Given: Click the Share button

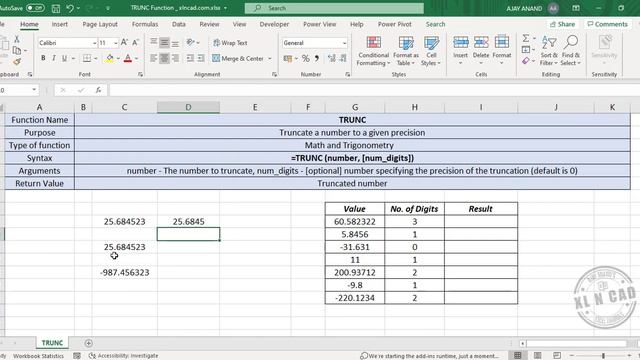Looking at the screenshot, I should (x=562, y=24).
